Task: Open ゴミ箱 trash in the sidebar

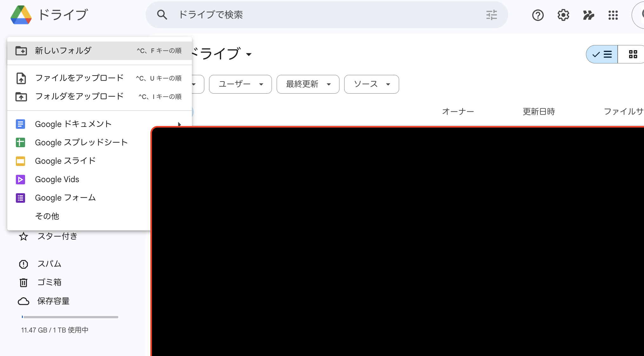Action: (49, 282)
